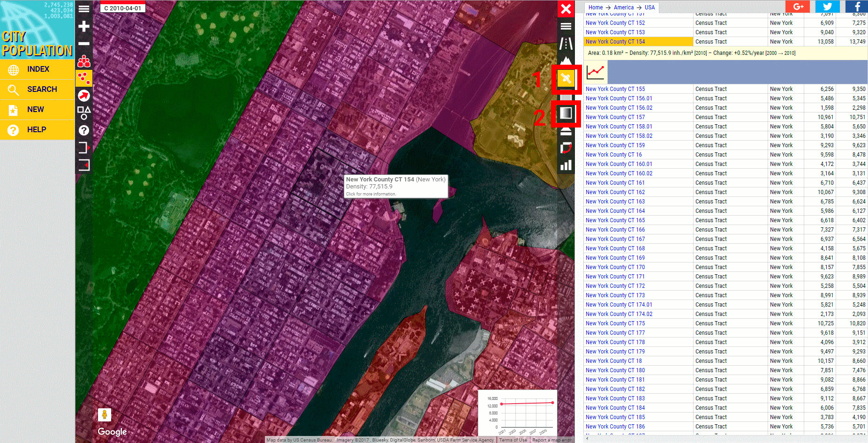Switch to road map view icon
This screenshot has width=868, height=443.
pyautogui.click(x=566, y=44)
